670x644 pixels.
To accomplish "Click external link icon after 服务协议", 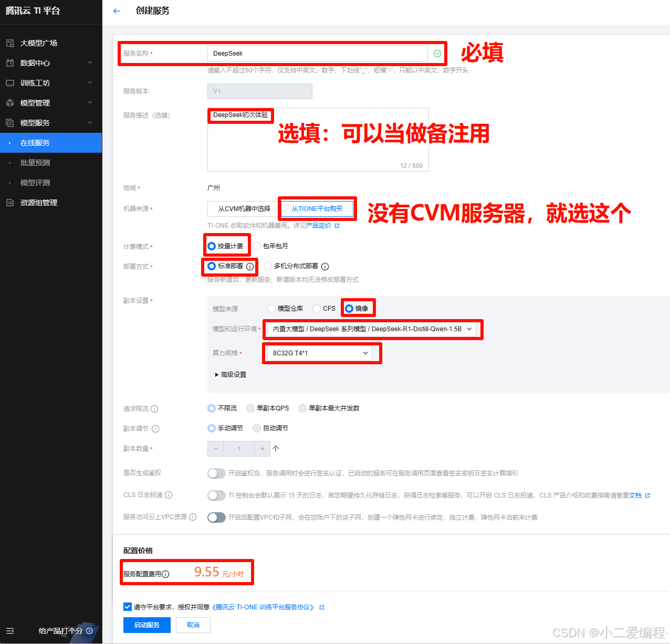I will coord(322,607).
